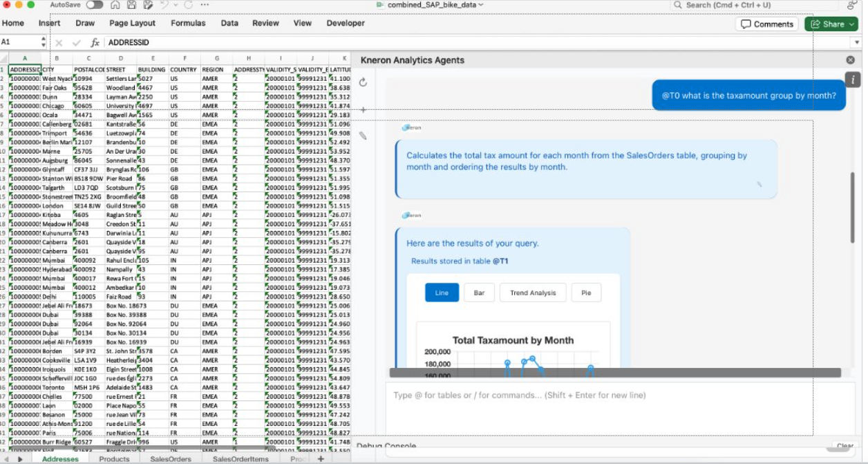The image size is (868, 464).
Task: Close the Kneron Analytics Agents pane
Action: 851,60
